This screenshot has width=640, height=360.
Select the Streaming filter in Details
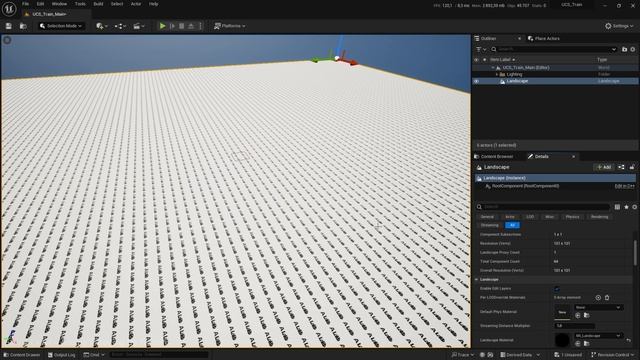click(x=489, y=225)
